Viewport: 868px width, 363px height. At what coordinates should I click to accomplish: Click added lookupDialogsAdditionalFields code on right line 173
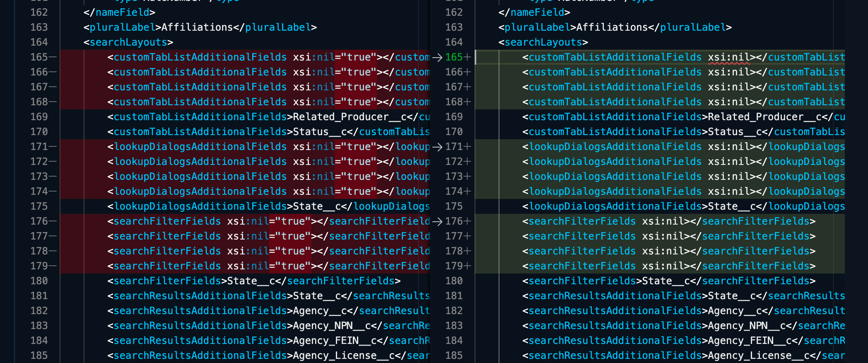(683, 177)
